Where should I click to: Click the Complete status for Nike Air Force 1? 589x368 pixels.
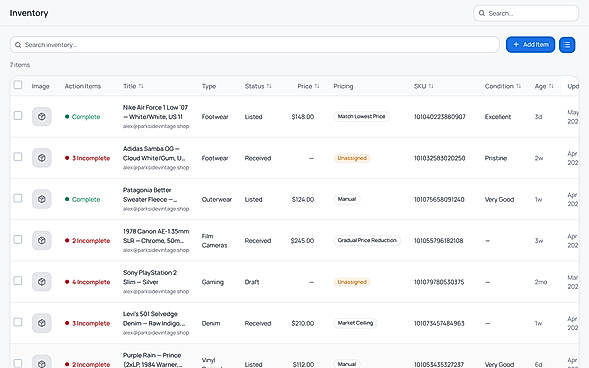coord(83,117)
